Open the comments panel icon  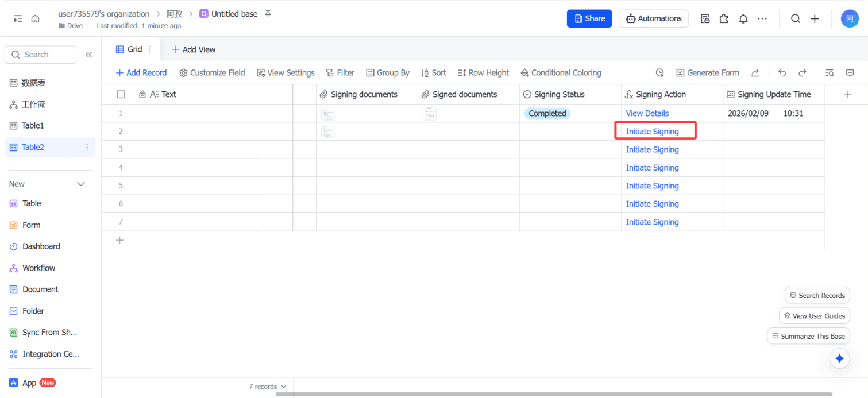[850, 73]
